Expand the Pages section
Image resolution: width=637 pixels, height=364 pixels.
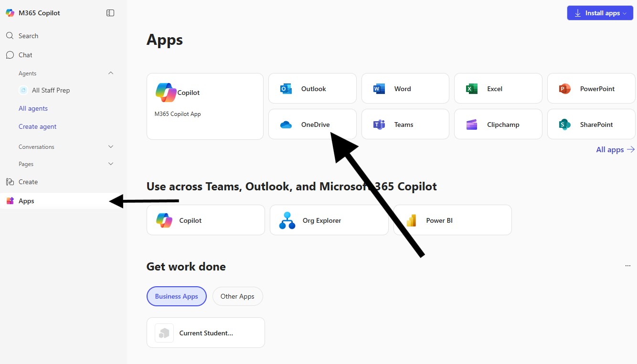coord(111,164)
